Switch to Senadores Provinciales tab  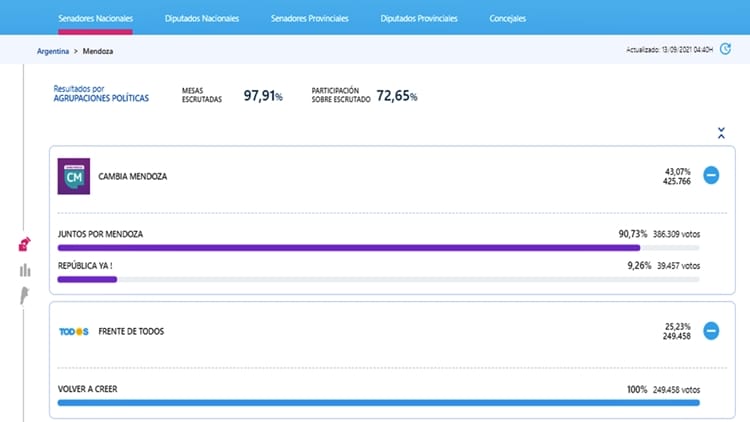(x=309, y=19)
